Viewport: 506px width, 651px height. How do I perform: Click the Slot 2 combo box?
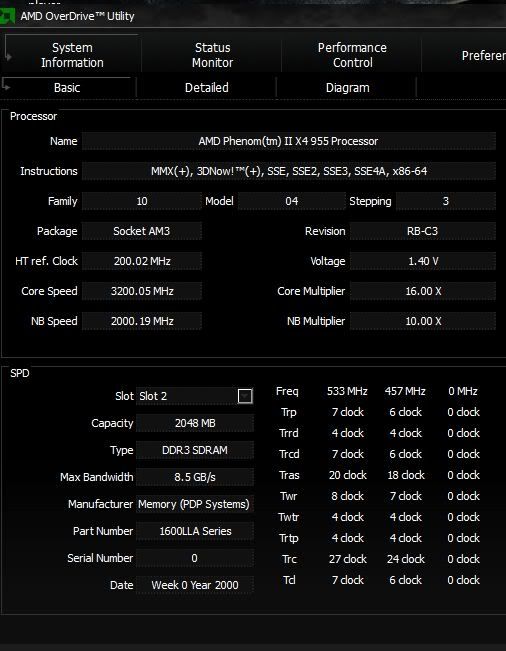(x=195, y=396)
